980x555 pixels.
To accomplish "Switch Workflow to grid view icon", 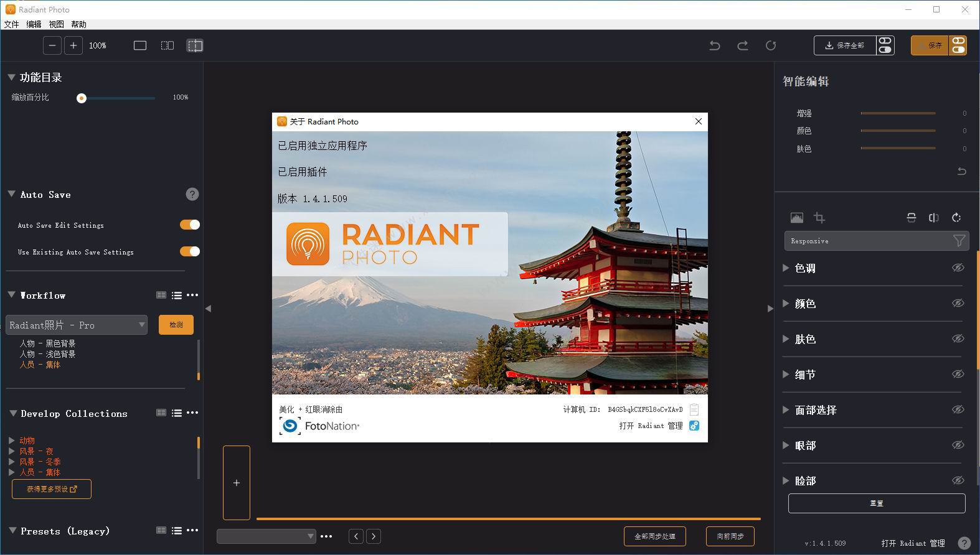I will tap(161, 295).
